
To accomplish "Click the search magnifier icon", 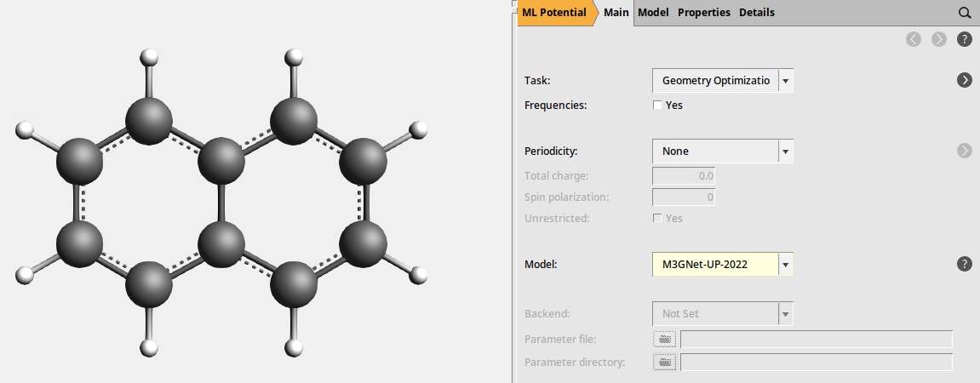I will click(965, 13).
